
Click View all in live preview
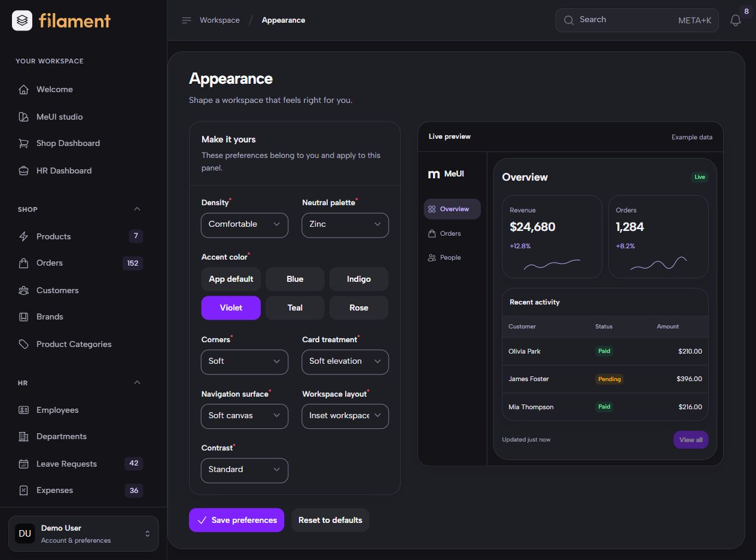(691, 440)
